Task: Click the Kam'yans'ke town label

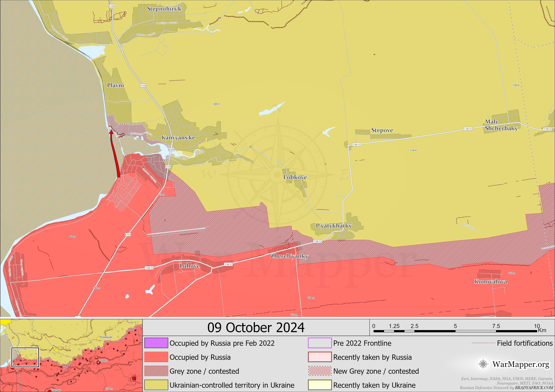Action: (x=178, y=138)
